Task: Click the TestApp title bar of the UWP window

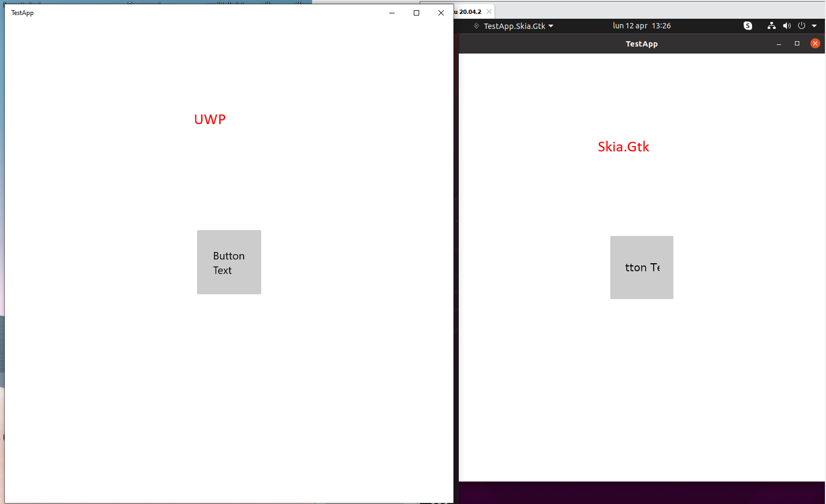Action: pyautogui.click(x=22, y=12)
